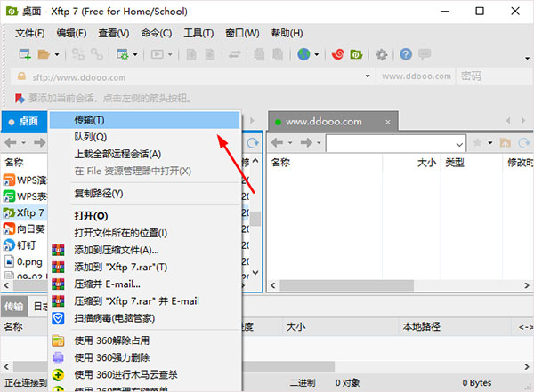Open Options with the gear icon
Screen dimensions: 534x392
point(382,54)
